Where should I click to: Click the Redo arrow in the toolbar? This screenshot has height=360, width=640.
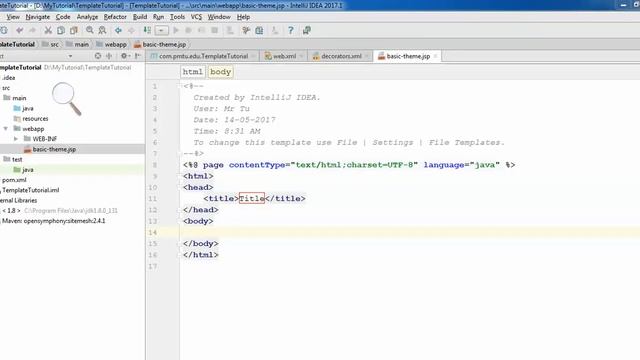(32, 31)
